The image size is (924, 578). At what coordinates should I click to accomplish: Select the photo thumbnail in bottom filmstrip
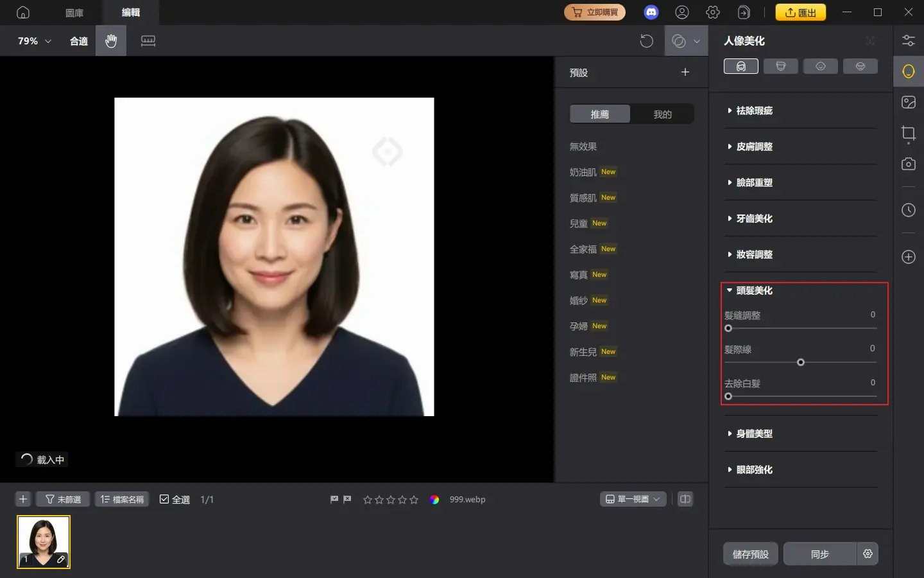43,541
